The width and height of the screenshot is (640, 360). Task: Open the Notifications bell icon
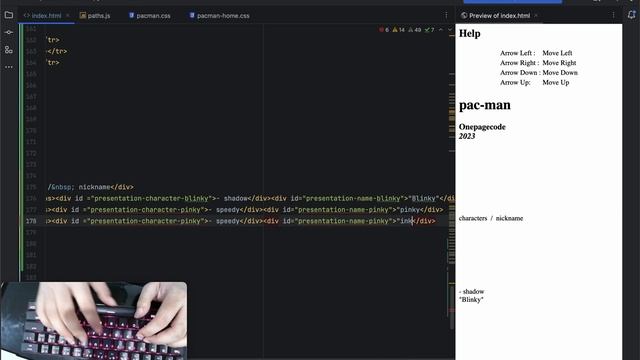[631, 15]
